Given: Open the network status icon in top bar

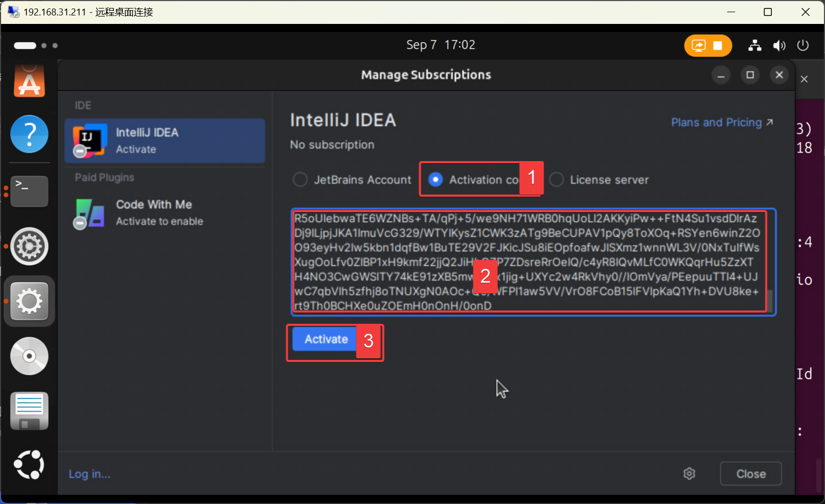Looking at the screenshot, I should tap(755, 46).
